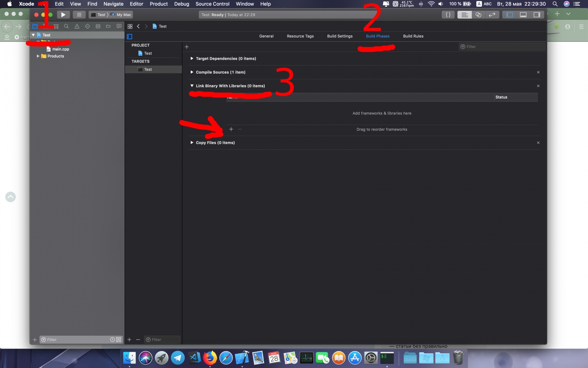The width and height of the screenshot is (588, 368).
Task: Add a framework with the plus button
Action: click(231, 129)
